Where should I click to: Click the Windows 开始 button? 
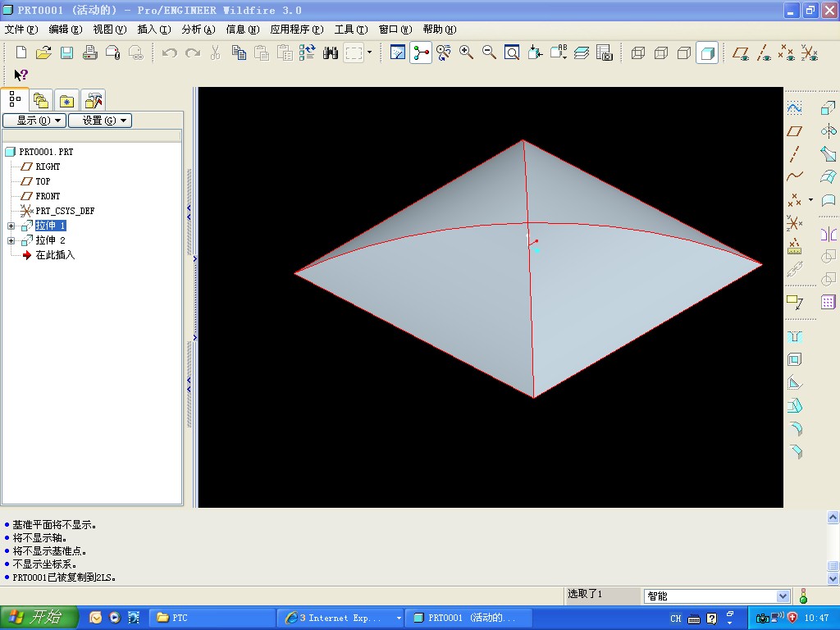coord(39,618)
